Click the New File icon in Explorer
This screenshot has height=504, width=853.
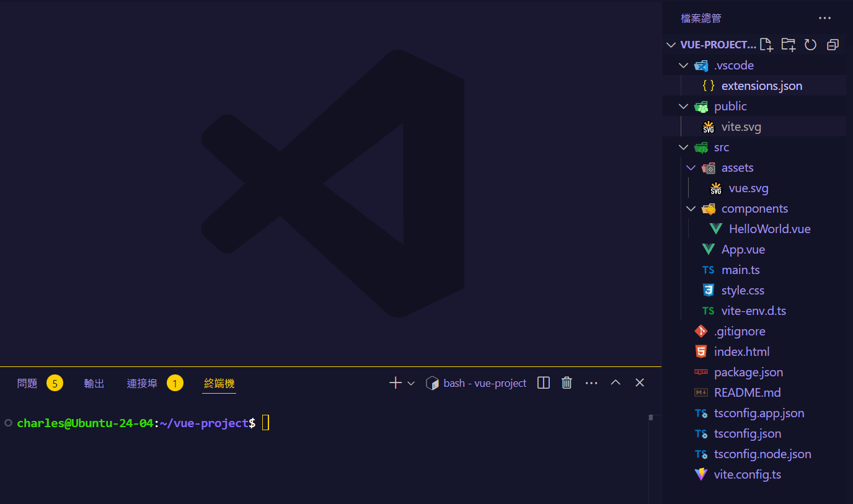point(766,44)
